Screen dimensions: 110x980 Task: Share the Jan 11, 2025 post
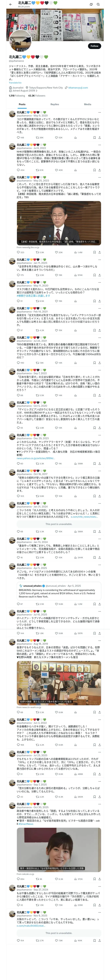click(x=99, y=275)
